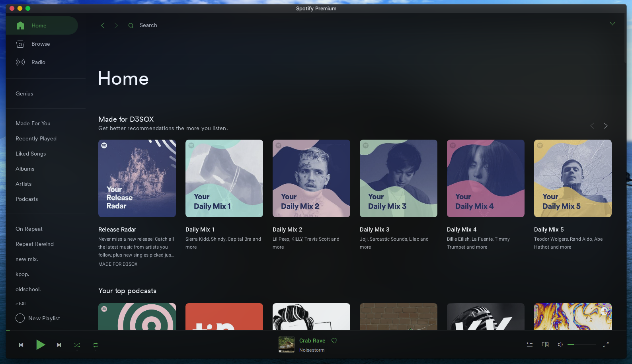This screenshot has height=364, width=632.
Task: Open the colorful marbled podcast cover
Action: click(573, 317)
